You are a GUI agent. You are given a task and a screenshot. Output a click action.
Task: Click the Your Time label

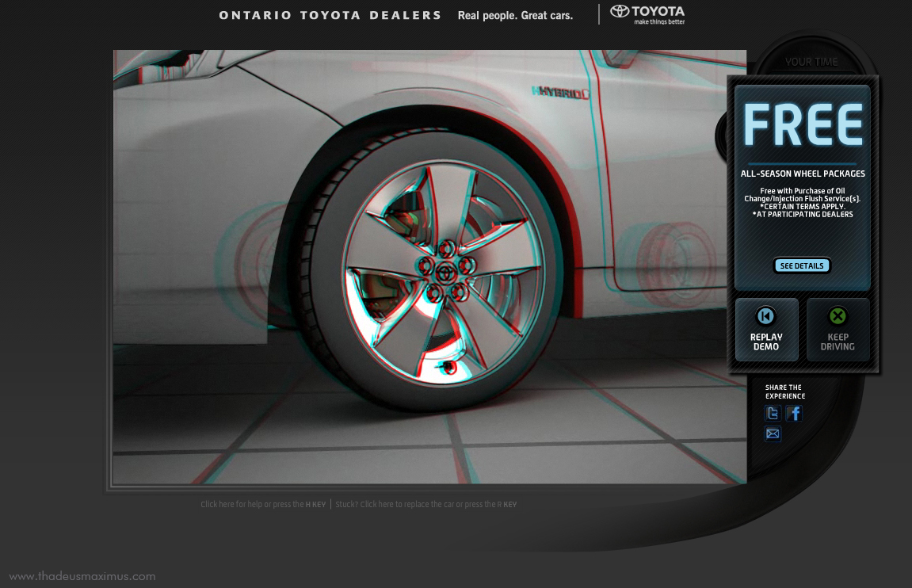point(811,62)
